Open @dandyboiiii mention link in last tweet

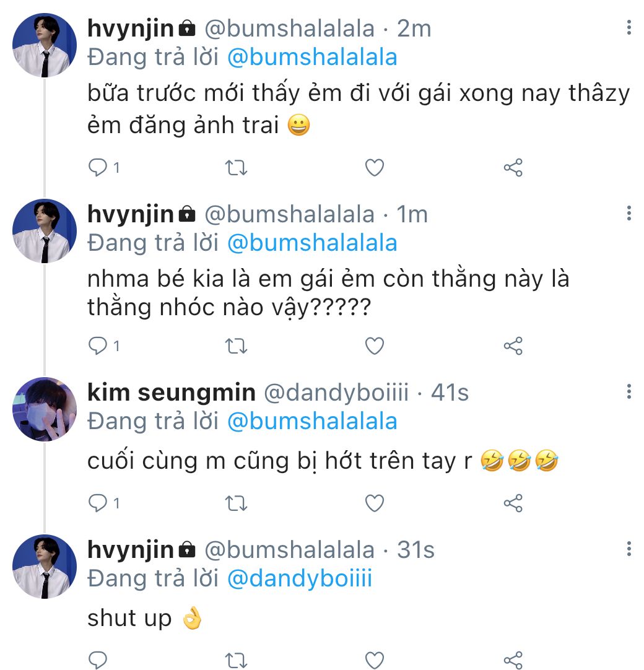[x=300, y=578]
